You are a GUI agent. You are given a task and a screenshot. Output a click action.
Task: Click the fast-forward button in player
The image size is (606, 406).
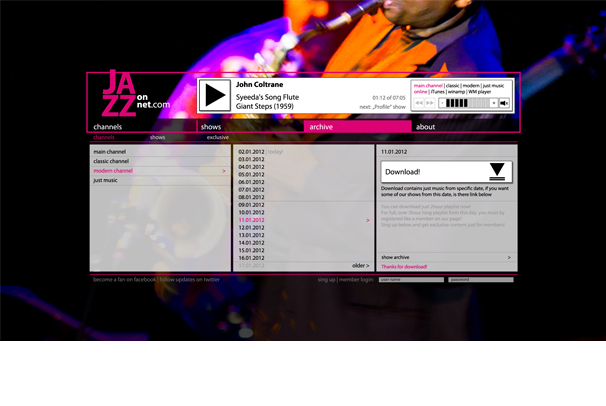[x=430, y=103]
